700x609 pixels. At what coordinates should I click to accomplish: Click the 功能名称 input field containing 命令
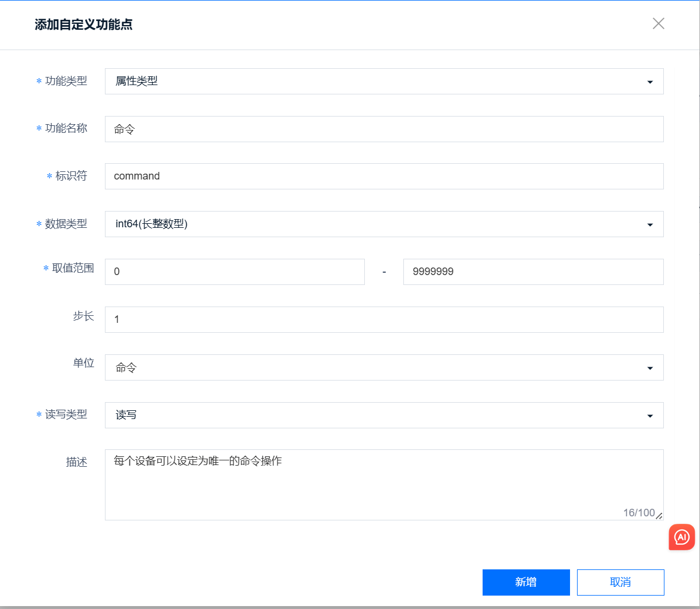pyautogui.click(x=384, y=129)
